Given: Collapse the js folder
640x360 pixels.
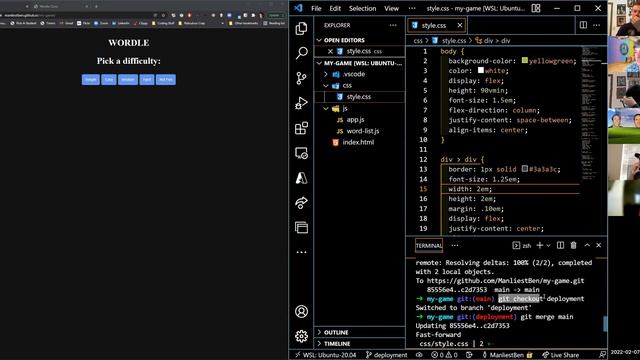Looking at the screenshot, I should pos(345,109).
